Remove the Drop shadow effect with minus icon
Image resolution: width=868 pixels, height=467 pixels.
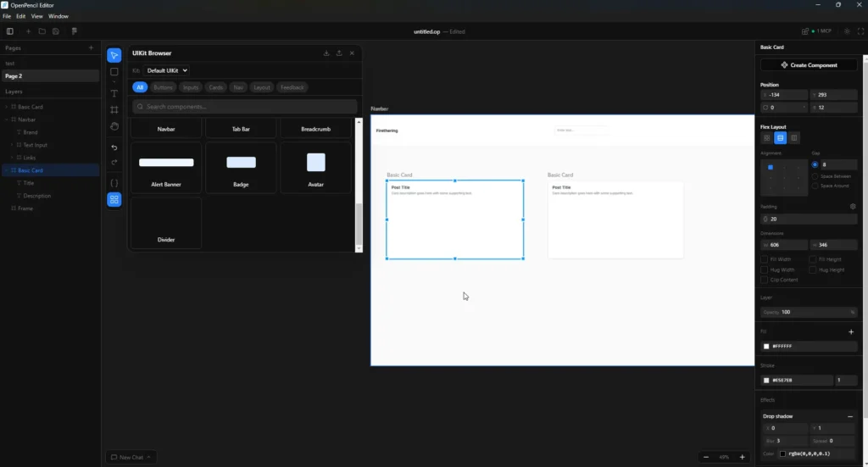[x=850, y=417]
